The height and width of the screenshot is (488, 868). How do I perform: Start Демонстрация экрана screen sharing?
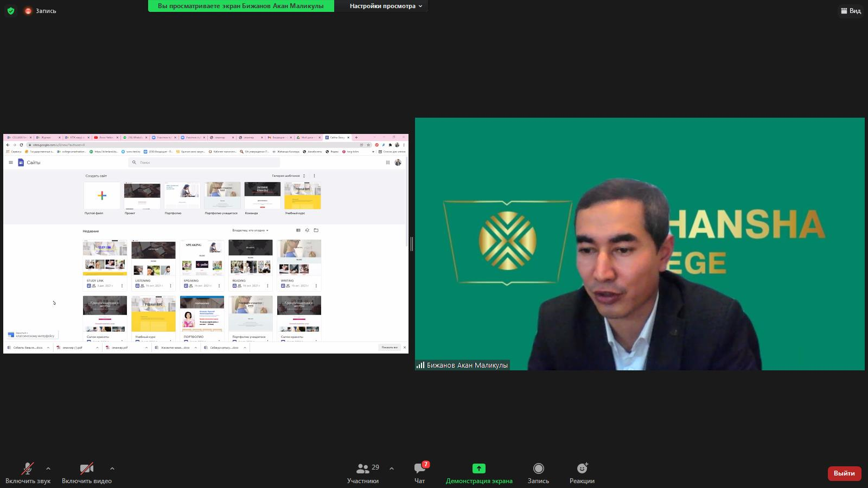click(x=479, y=473)
